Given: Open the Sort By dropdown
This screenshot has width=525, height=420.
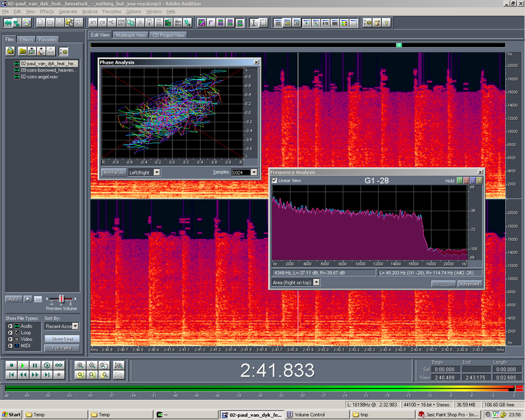Looking at the screenshot, I should pyautogui.click(x=75, y=326).
